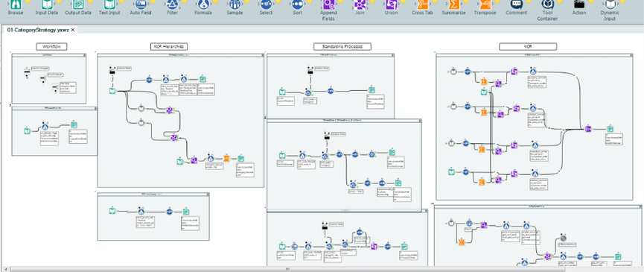Viewport: 644px width, 272px height.
Task: Switch to the 01-CategoryStrategy.yxwz tab
Action: pos(38,30)
